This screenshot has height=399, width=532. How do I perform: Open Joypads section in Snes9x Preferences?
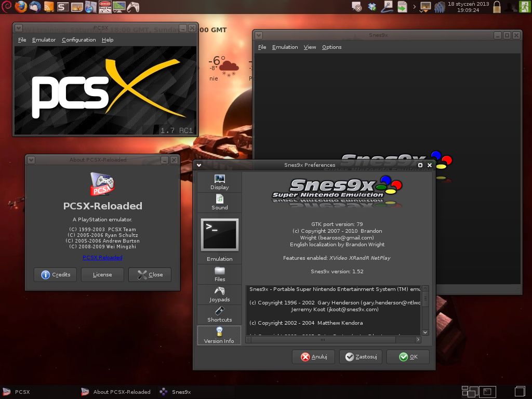point(220,295)
